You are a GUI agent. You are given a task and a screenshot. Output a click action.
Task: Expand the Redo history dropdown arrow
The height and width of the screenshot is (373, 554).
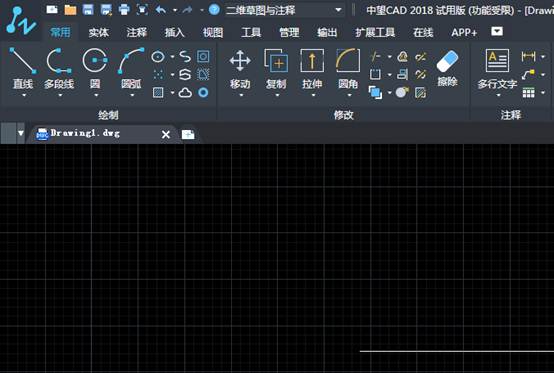point(202,10)
